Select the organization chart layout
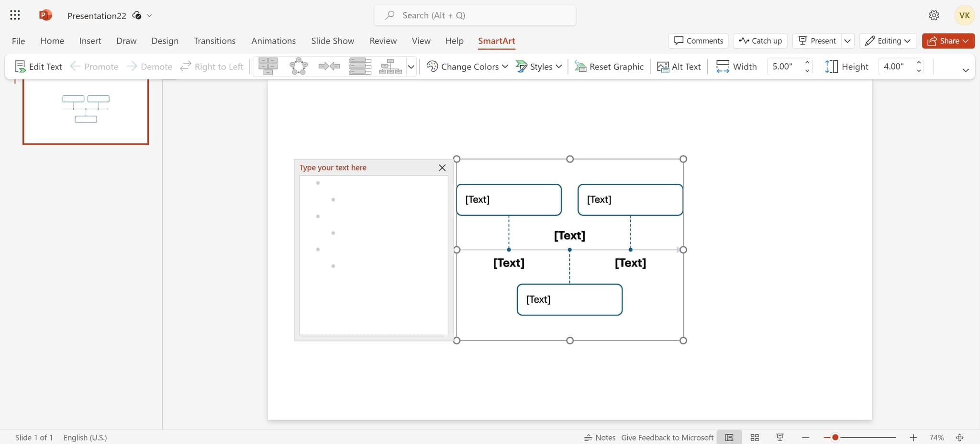Viewport: 980px width, 444px height. [390, 66]
